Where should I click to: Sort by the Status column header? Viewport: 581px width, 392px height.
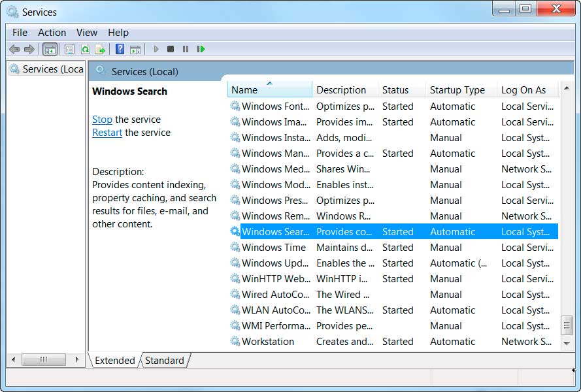[x=402, y=90]
